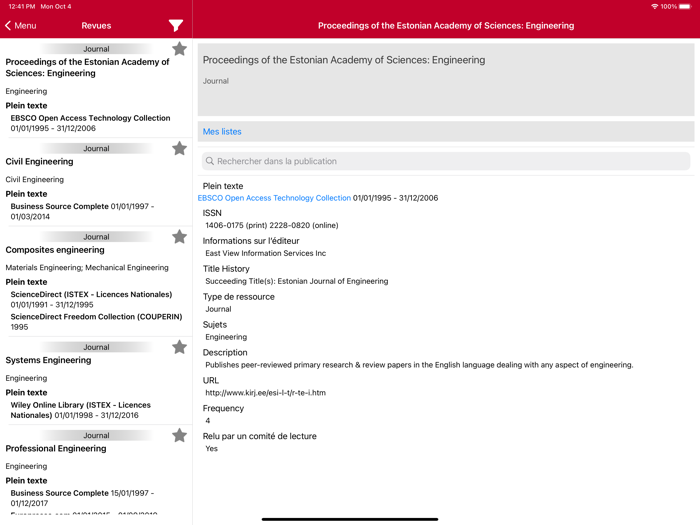Star the Composites engineering journal
Image resolution: width=700 pixels, height=525 pixels.
(179, 237)
